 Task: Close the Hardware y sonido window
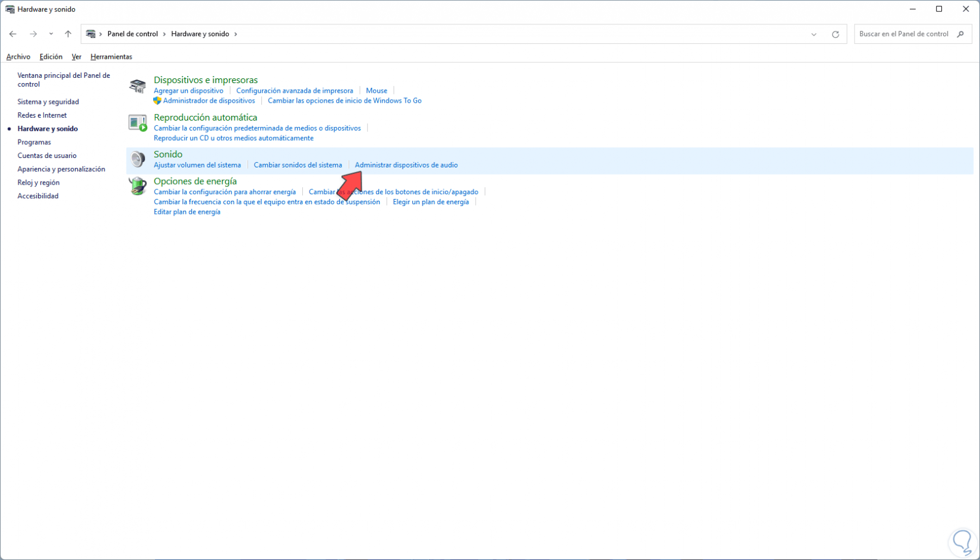[x=966, y=9]
